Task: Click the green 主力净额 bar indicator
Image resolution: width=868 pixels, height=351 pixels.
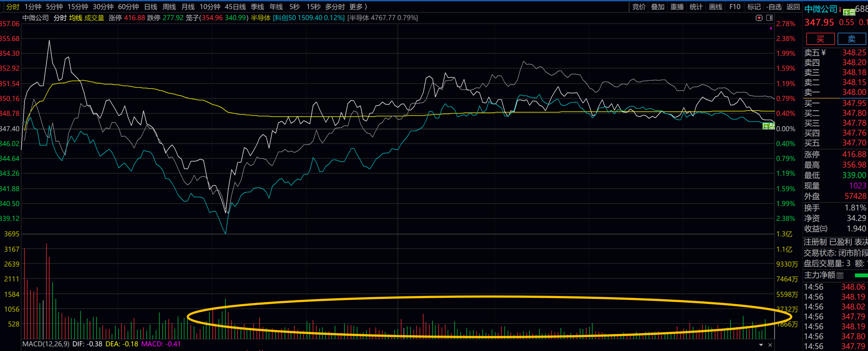Action: (x=861, y=275)
